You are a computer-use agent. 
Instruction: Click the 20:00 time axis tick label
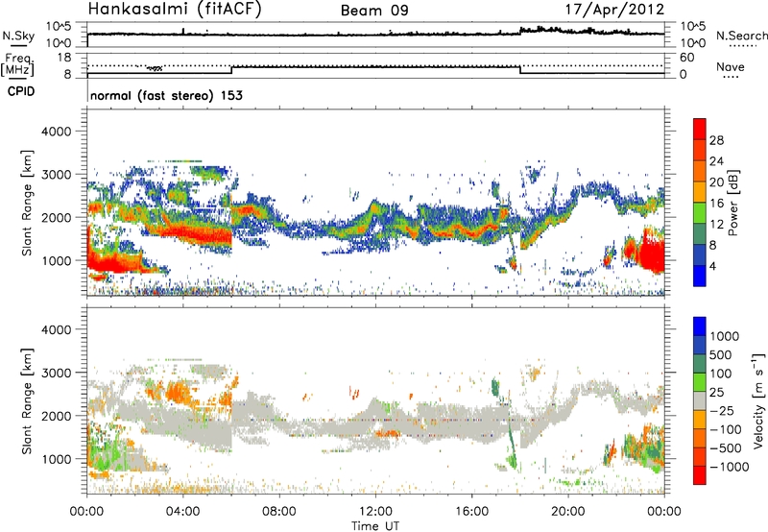[567, 512]
